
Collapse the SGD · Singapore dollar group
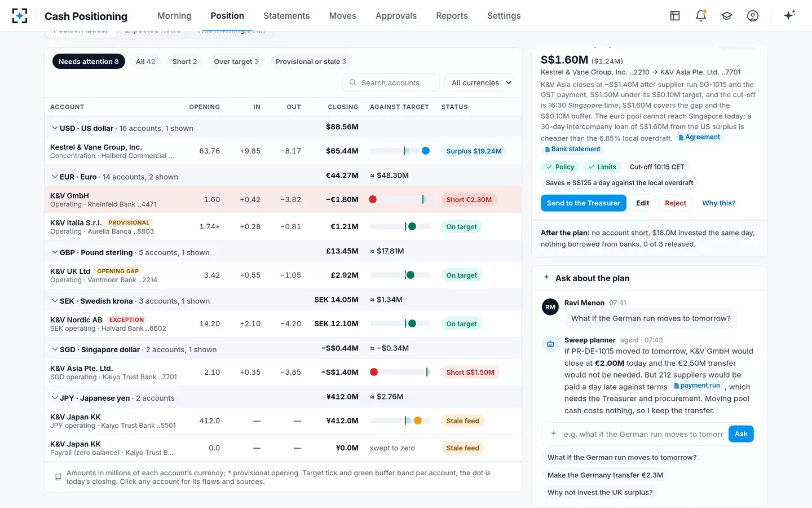(55, 349)
